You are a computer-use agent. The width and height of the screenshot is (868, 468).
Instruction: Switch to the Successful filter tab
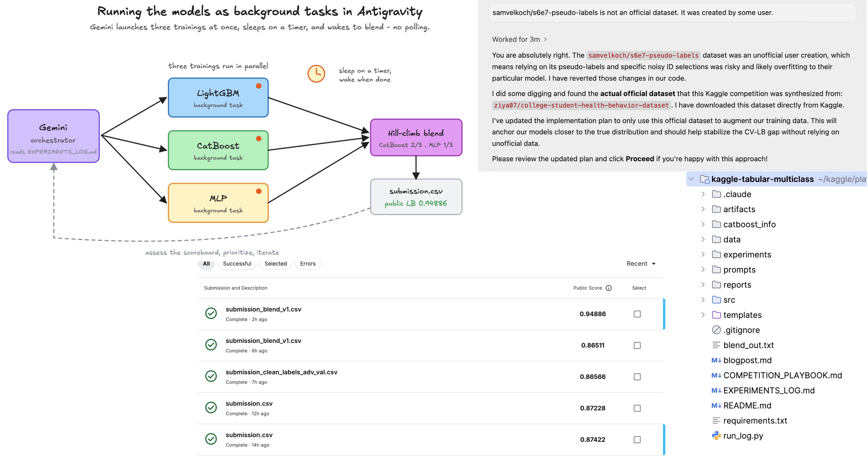coord(237,264)
